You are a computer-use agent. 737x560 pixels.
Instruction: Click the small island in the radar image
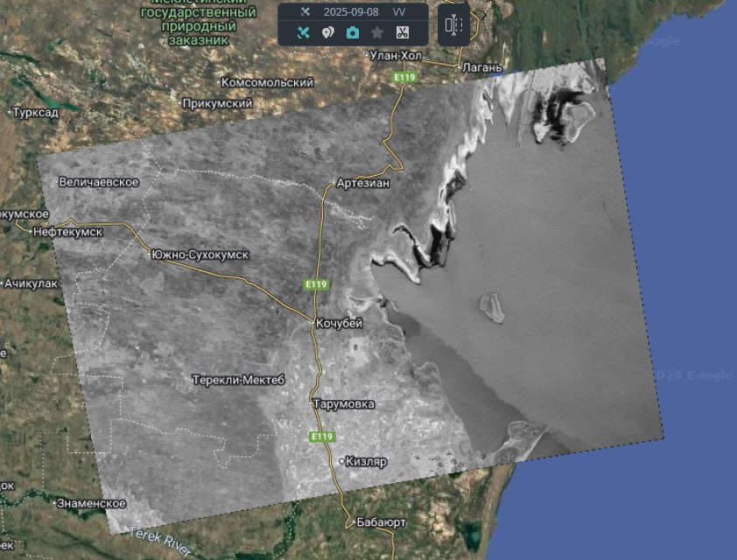click(x=491, y=306)
